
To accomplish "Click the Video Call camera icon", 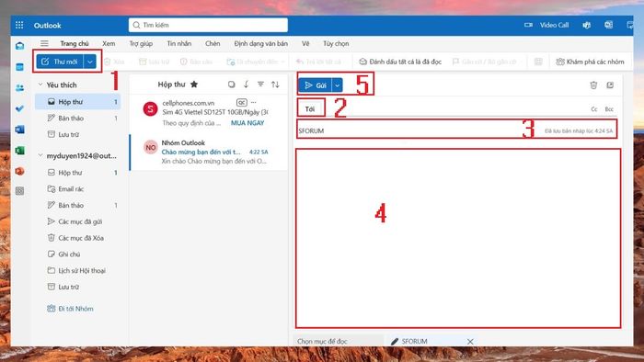I will [528, 25].
